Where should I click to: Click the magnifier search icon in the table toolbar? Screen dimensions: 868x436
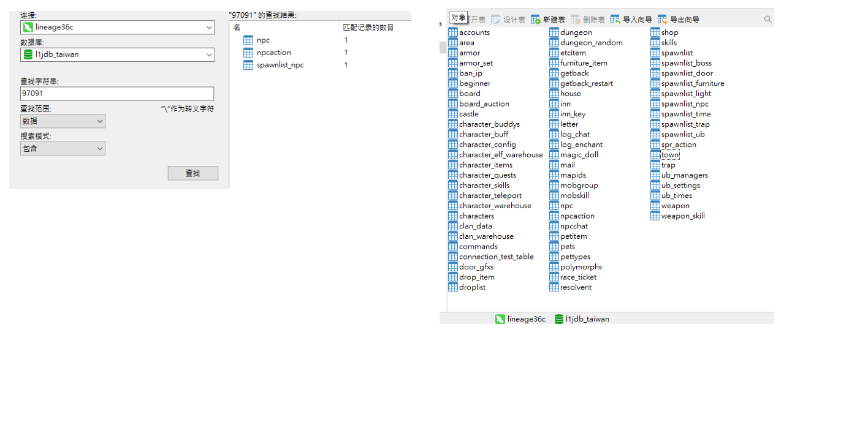(x=767, y=20)
